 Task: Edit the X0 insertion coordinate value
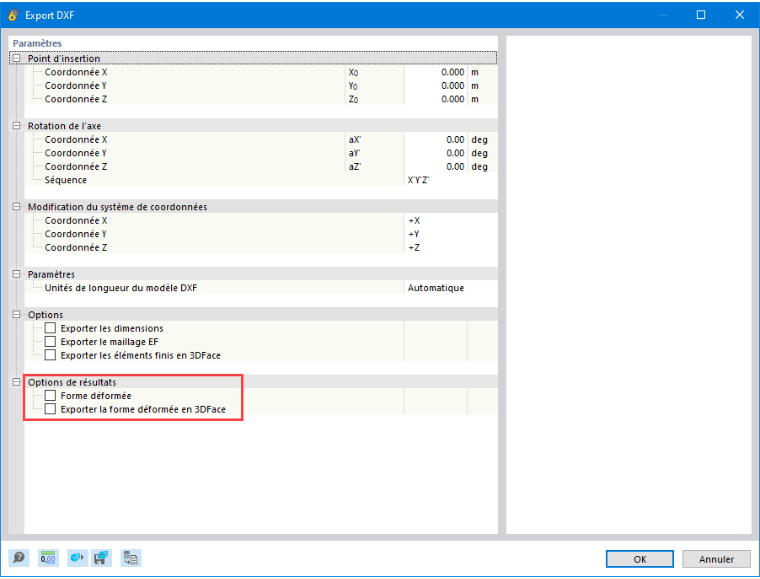coord(435,72)
